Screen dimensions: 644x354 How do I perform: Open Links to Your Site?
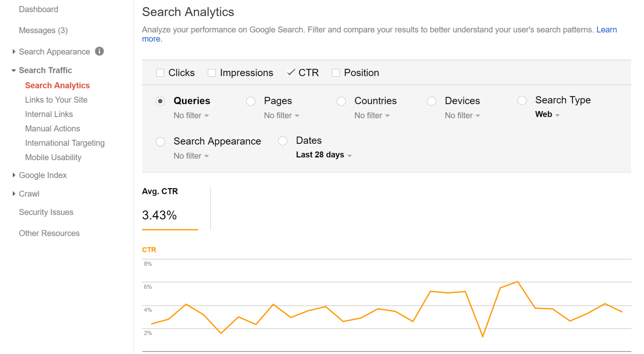tap(56, 100)
